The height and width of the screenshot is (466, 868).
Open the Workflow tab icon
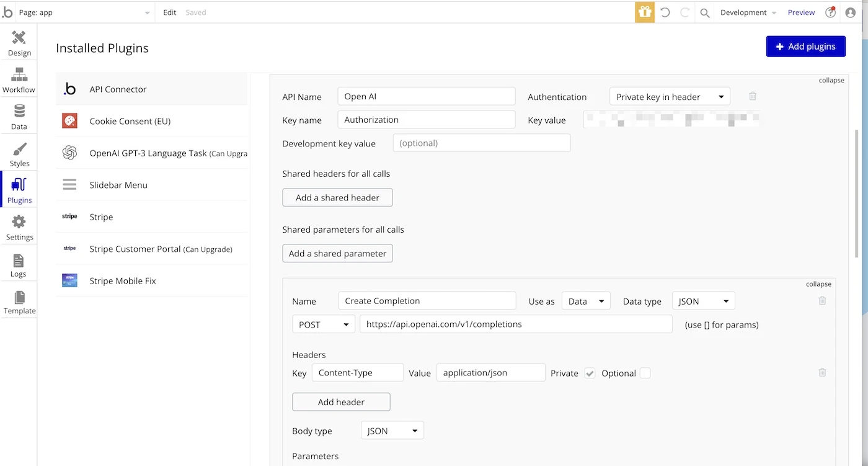(19, 74)
